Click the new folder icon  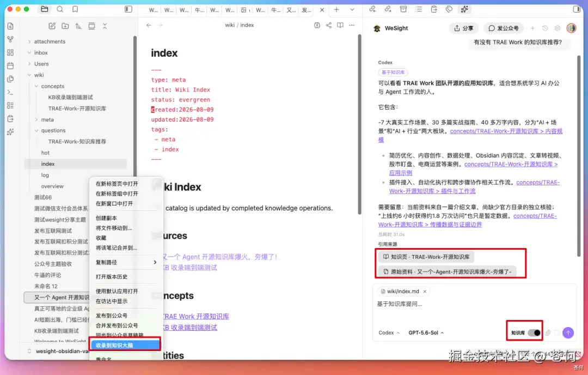(65, 26)
